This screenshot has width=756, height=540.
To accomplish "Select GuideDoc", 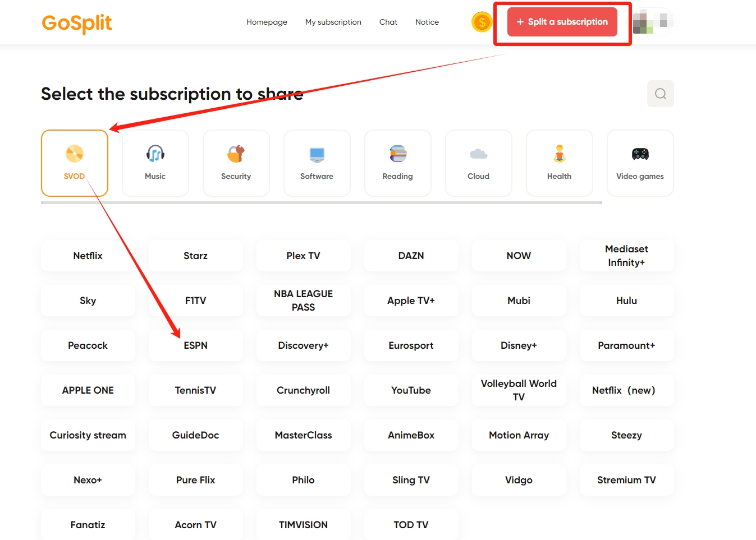I will click(x=196, y=435).
